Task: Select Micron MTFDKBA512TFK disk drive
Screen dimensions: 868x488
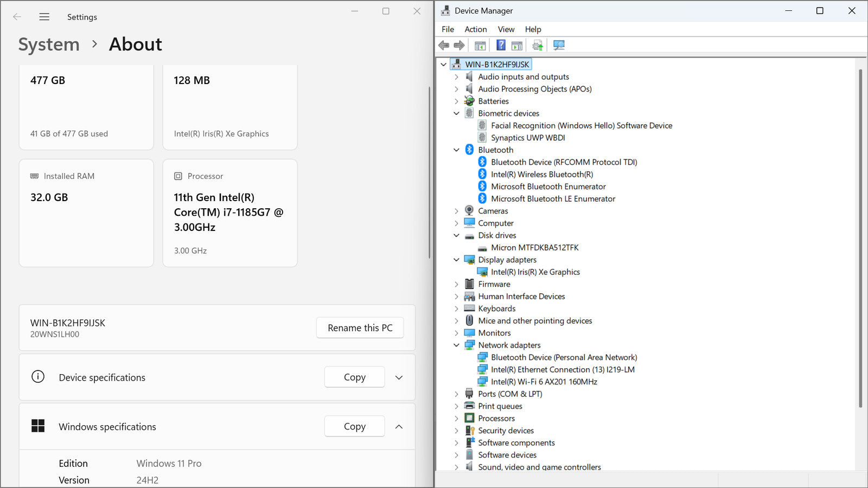Action: tap(535, 248)
